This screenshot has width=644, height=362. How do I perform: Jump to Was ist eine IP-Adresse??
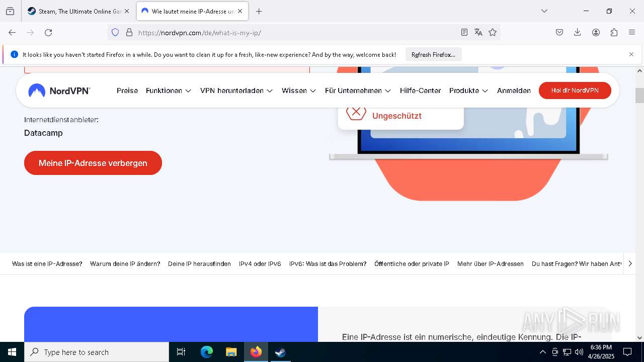click(x=47, y=263)
